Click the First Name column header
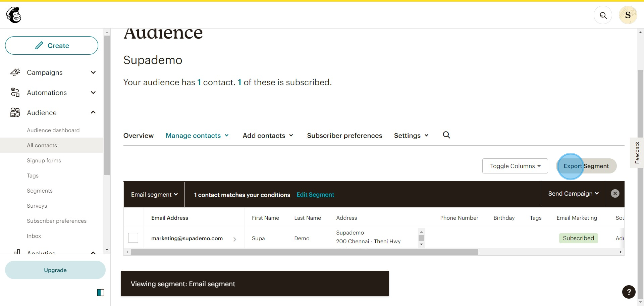 (265, 218)
